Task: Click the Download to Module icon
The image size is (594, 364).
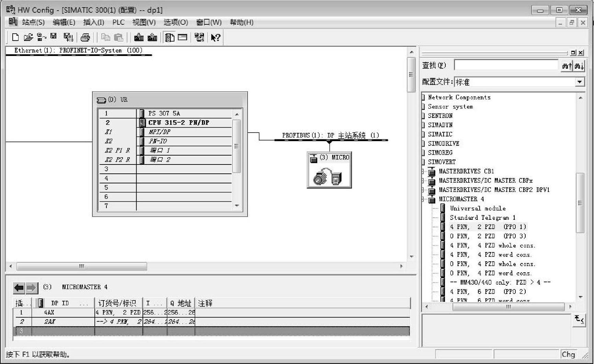Action: coord(139,37)
